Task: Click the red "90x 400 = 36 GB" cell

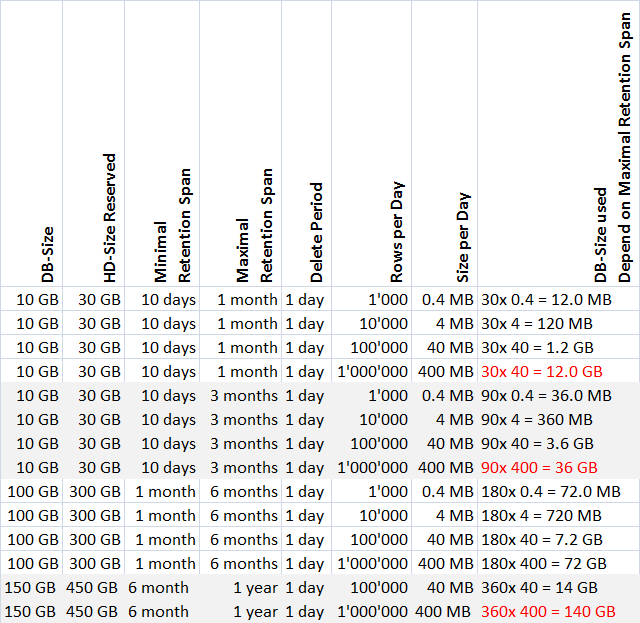Action: [x=539, y=467]
